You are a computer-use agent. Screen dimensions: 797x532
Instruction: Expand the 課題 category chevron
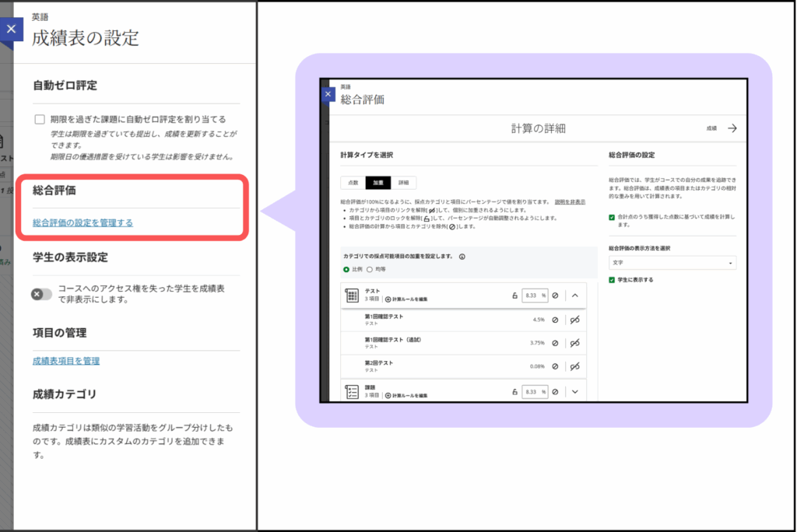[x=575, y=391]
